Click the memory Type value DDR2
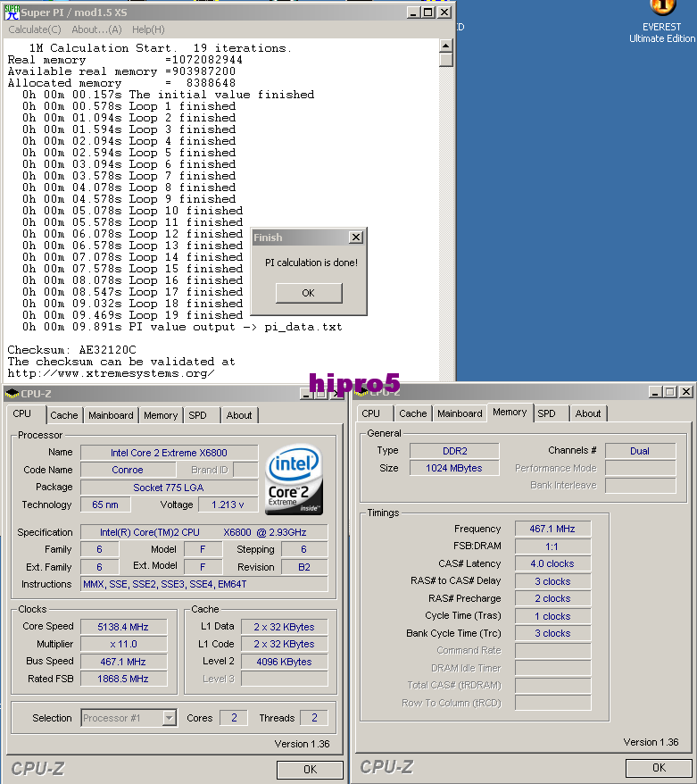Image resolution: width=697 pixels, height=784 pixels. pos(454,451)
